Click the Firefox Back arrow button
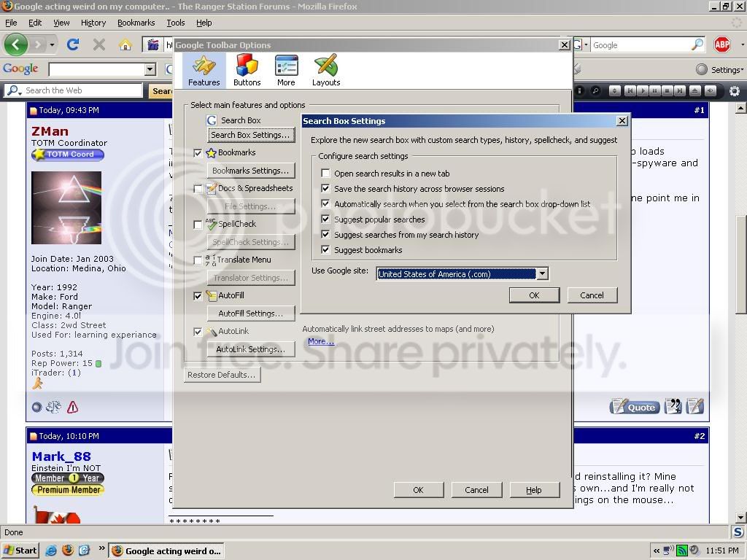Image resolution: width=747 pixels, height=560 pixels. point(16,44)
